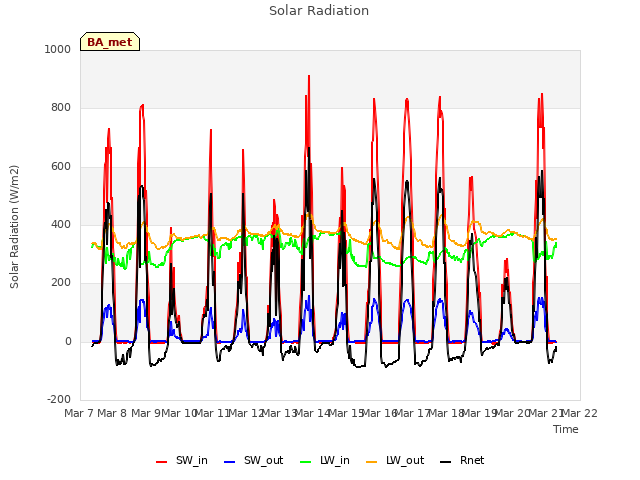Toggle the SW_in legend entry
Viewport: 640px width, 480px height.
click(x=182, y=460)
